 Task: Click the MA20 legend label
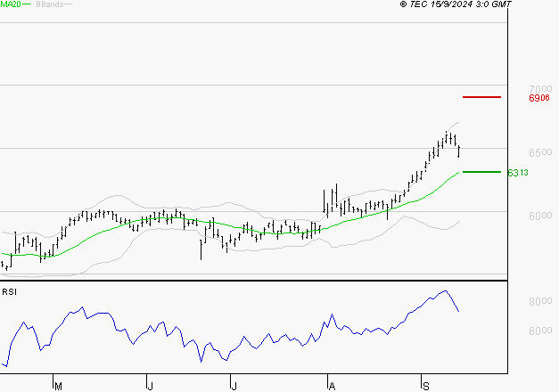click(11, 4)
